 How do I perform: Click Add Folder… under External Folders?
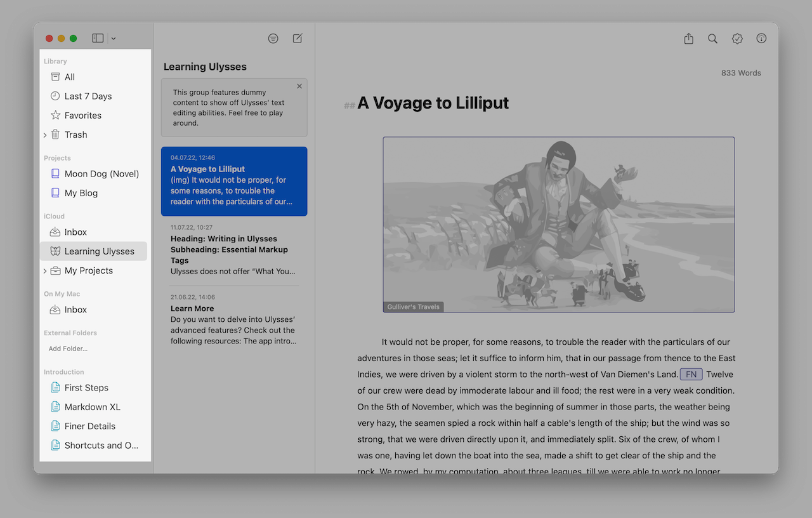(x=69, y=349)
